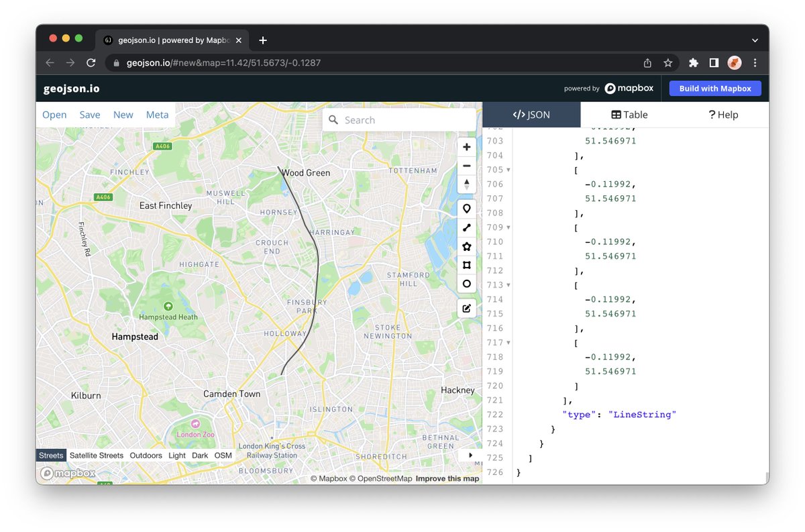Viewport: 805px width, 532px height.
Task: Toggle the browser side panel icon
Action: pos(714,62)
